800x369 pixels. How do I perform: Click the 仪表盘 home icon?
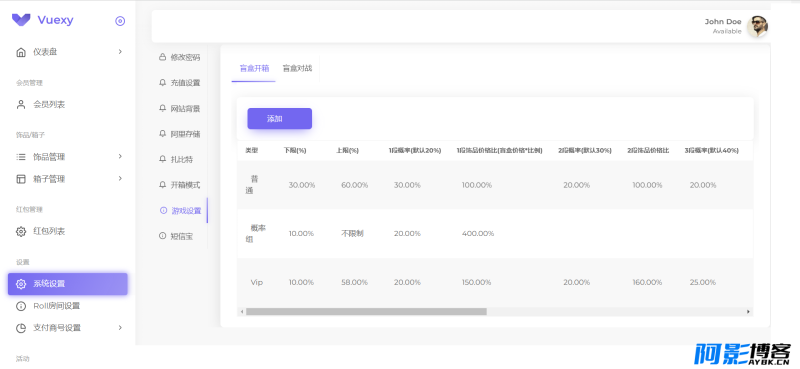21,52
